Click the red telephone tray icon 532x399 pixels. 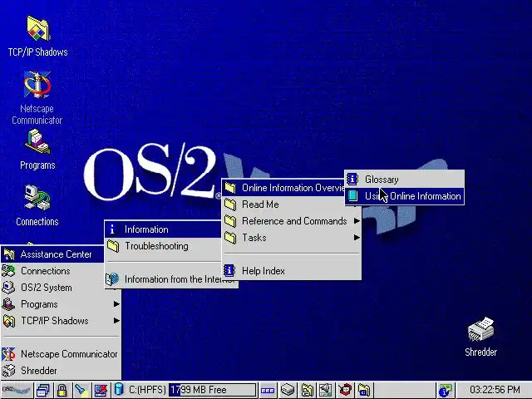(346, 390)
